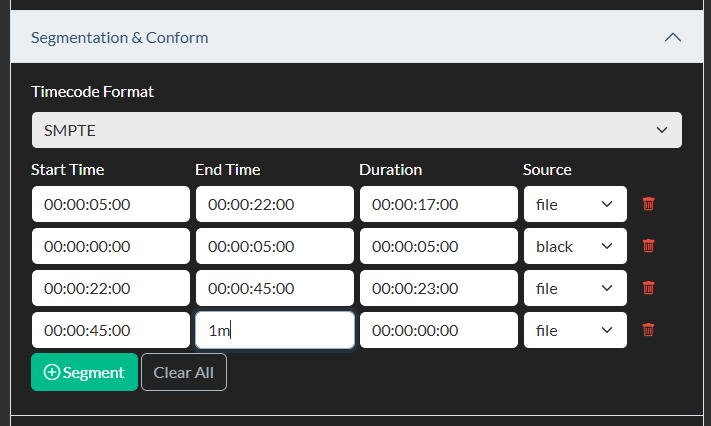Screen dimensions: 711x426
Task: Focus the Start Time field showing 00:00:45:00
Action: 110,330
